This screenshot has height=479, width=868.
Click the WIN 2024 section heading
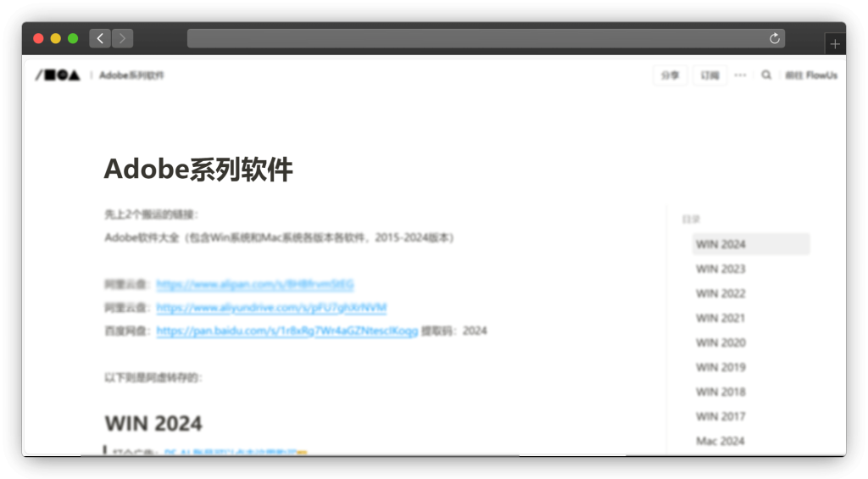pyautogui.click(x=153, y=424)
